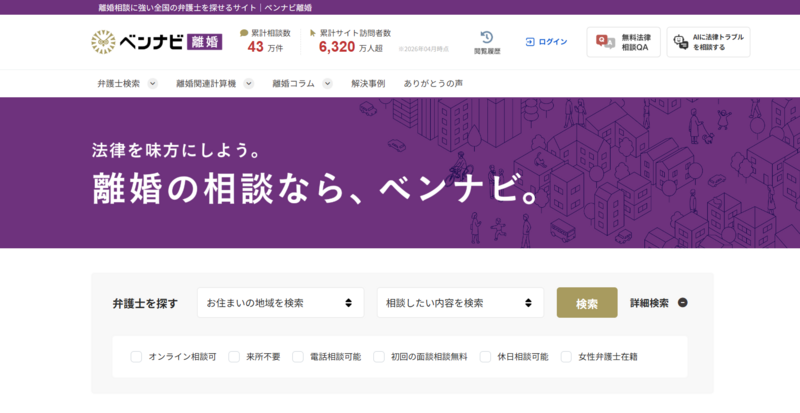This screenshot has width=800, height=413.
Task: Click the gold 検索 button
Action: click(587, 303)
